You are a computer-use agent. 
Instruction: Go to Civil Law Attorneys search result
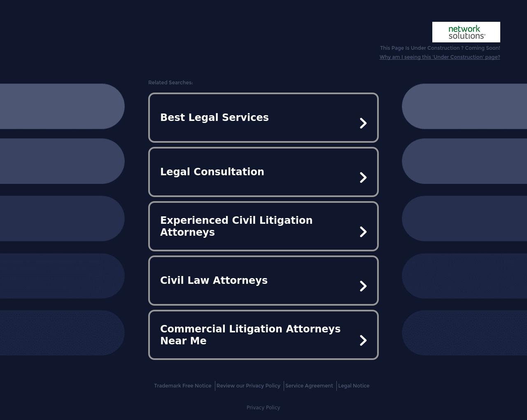(214, 281)
